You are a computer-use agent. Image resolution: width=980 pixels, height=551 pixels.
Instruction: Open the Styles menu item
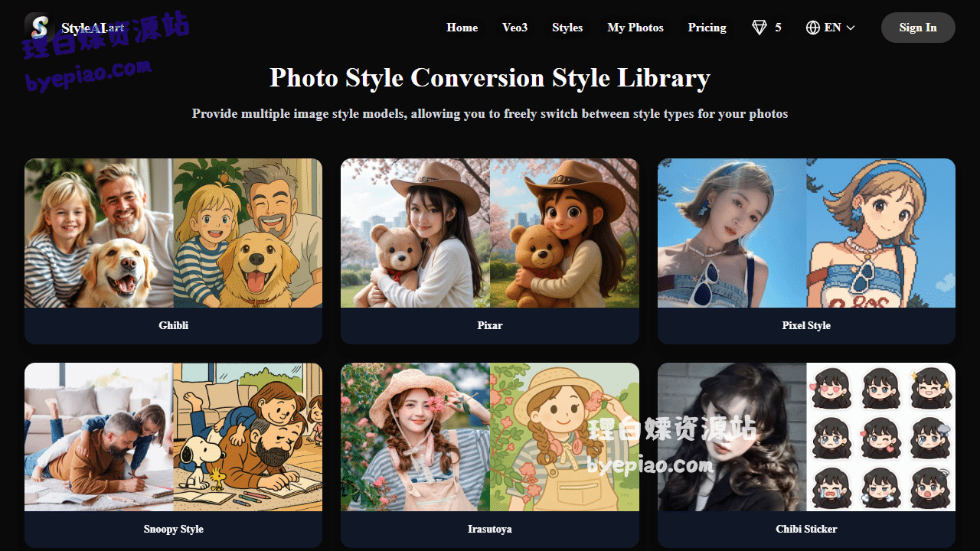pyautogui.click(x=567, y=28)
